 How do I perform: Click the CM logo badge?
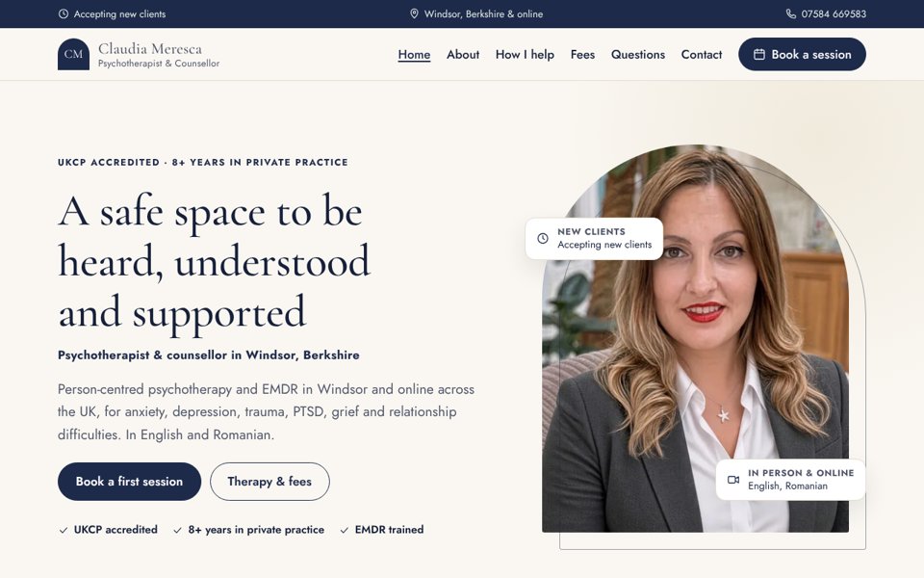tap(73, 54)
